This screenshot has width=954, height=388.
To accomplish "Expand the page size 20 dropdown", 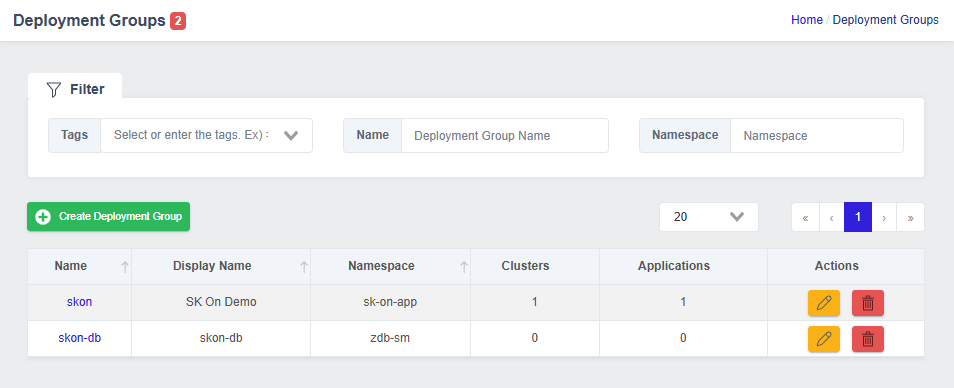I will click(x=709, y=217).
